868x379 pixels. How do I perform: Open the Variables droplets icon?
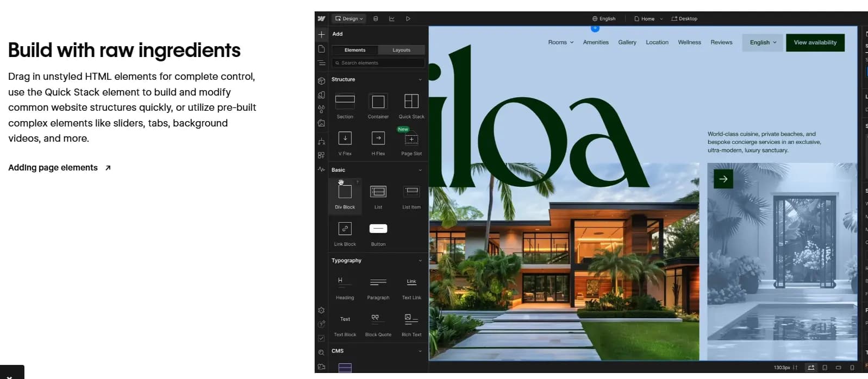pos(321,109)
